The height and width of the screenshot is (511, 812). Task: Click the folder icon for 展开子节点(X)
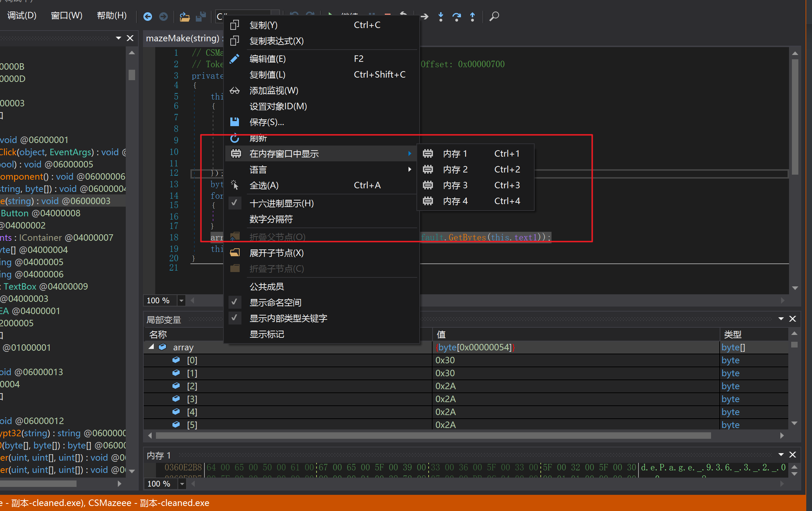coord(235,253)
